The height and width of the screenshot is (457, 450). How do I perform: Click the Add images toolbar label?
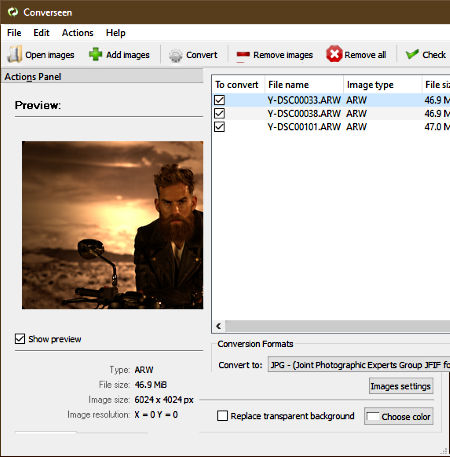(128, 55)
